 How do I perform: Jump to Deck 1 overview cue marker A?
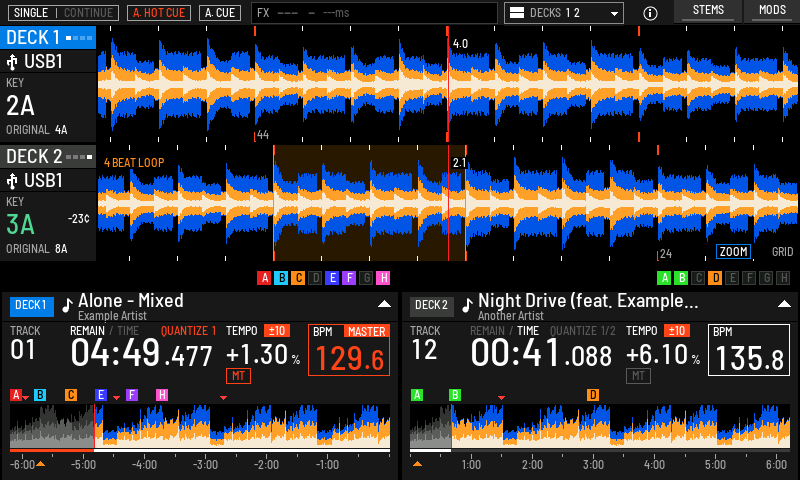(x=16, y=395)
